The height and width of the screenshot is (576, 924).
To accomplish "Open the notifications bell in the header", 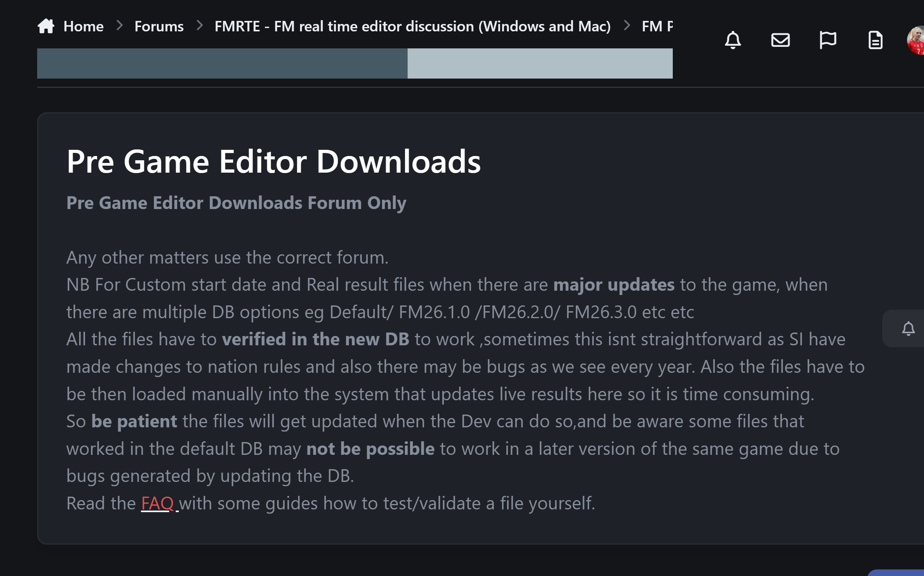I will (733, 40).
